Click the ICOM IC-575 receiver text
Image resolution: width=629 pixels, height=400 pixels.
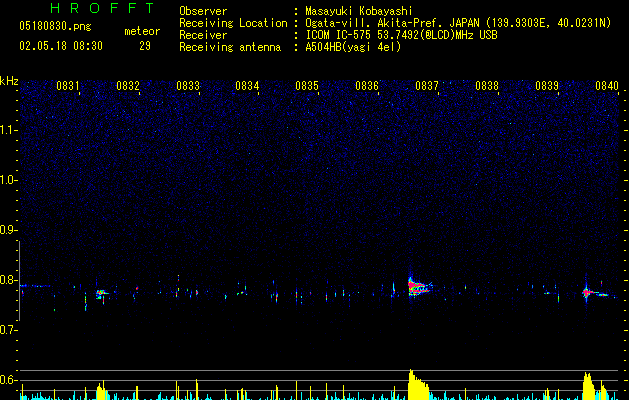pyautogui.click(x=401, y=35)
